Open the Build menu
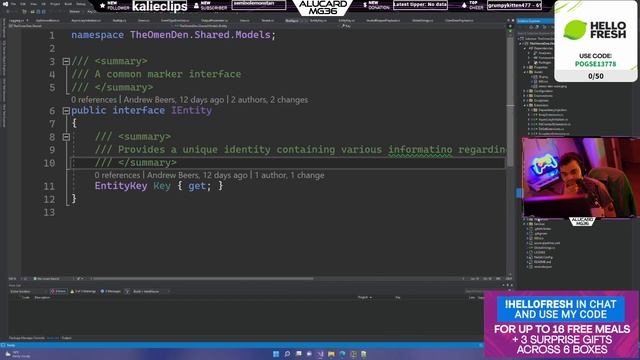This screenshot has height=360, width=640. [x=68, y=4]
